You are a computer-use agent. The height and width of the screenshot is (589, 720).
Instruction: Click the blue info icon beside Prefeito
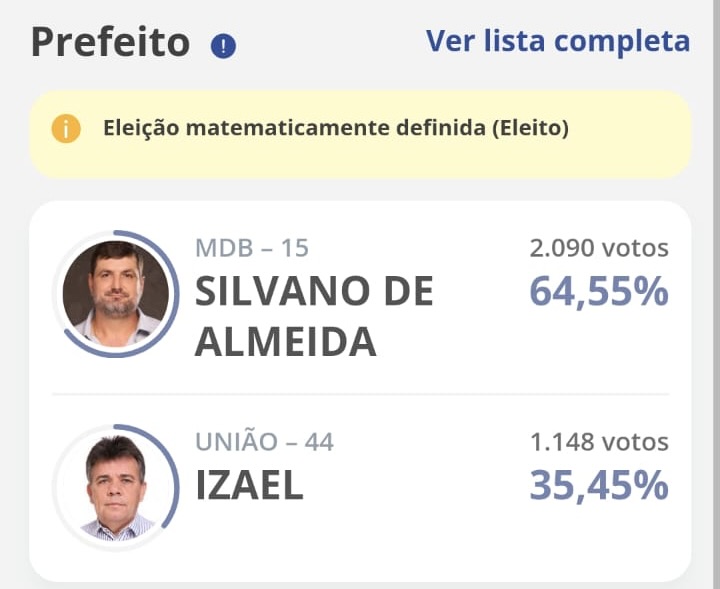click(x=223, y=46)
